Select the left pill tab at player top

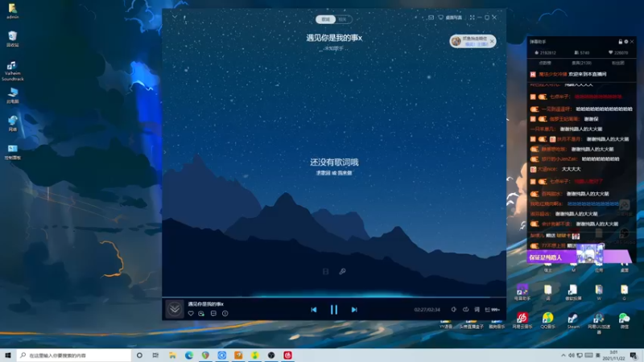[325, 19]
